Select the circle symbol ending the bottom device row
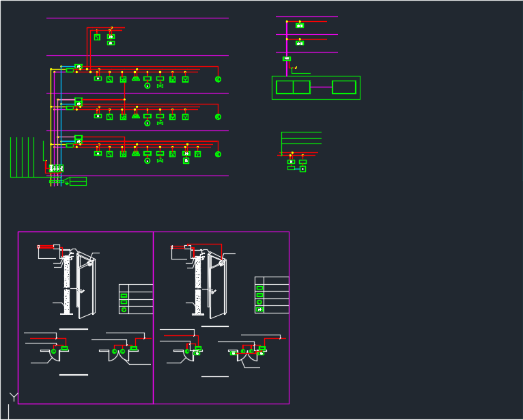The image size is (523, 420). [x=218, y=154]
